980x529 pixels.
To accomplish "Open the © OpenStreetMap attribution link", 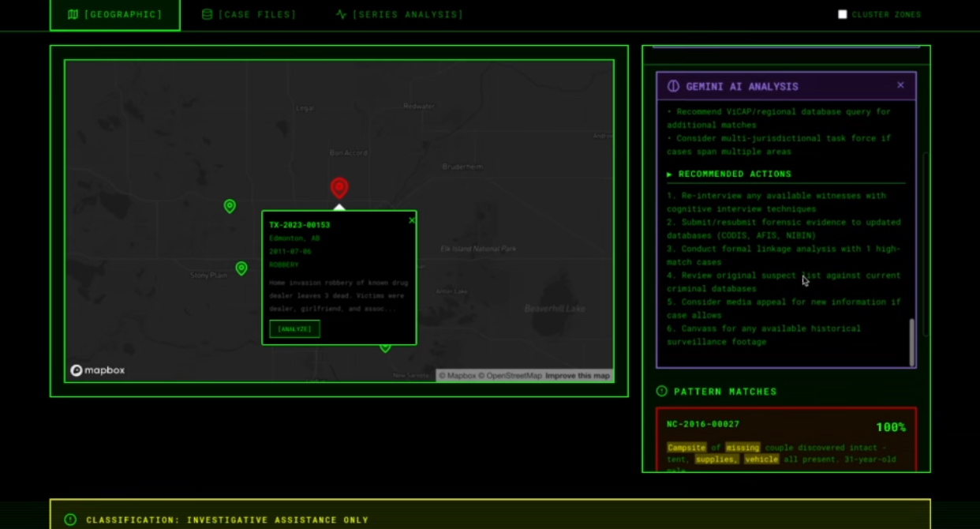I will [x=511, y=376].
